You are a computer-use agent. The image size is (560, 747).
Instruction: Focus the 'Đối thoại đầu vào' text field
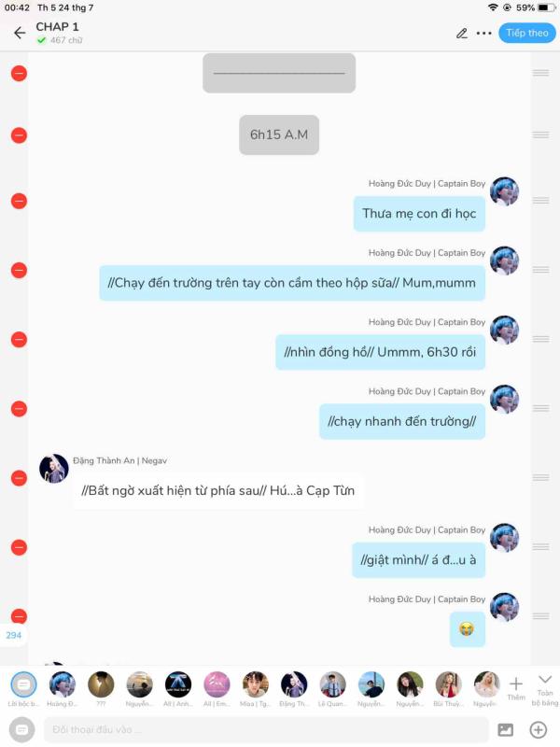(x=266, y=729)
